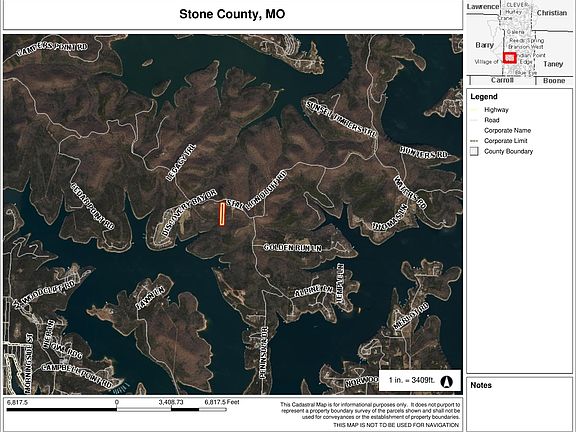576x432 pixels.
Task: Click the Cedar Point Rd label
Action: [92, 207]
